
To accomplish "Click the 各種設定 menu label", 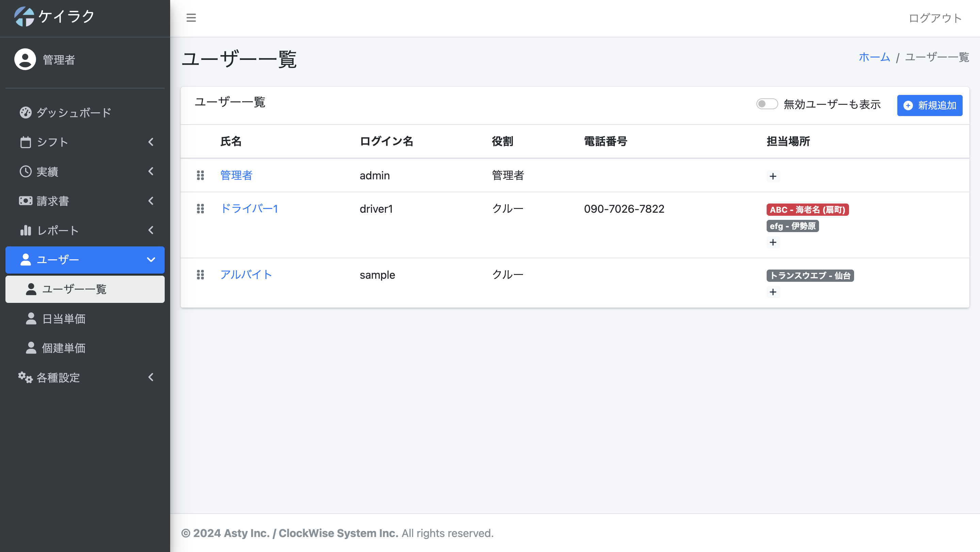I will click(x=58, y=377).
